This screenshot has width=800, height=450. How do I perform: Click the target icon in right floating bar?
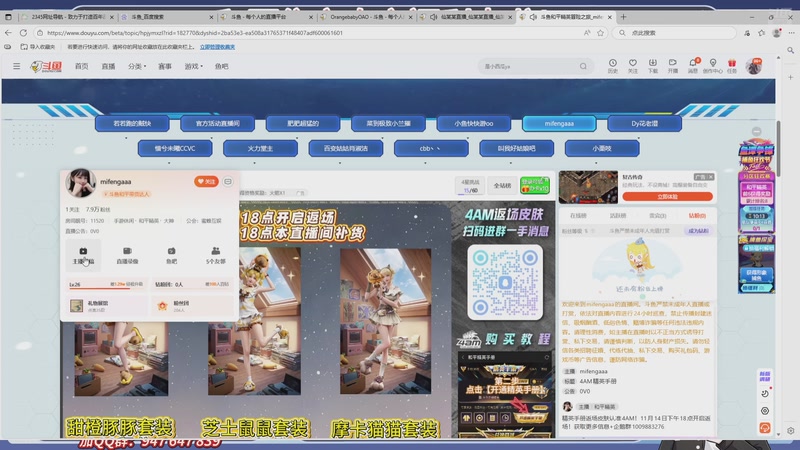765,411
